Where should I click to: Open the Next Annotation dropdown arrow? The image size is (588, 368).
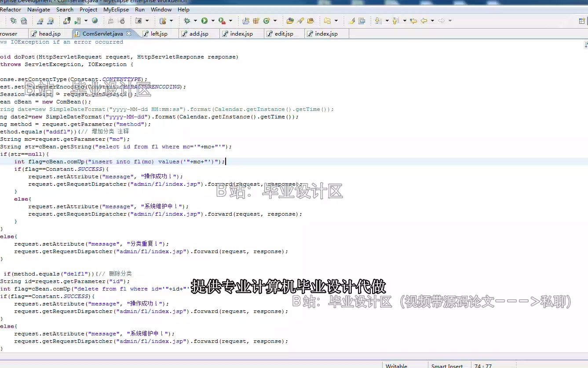(387, 21)
